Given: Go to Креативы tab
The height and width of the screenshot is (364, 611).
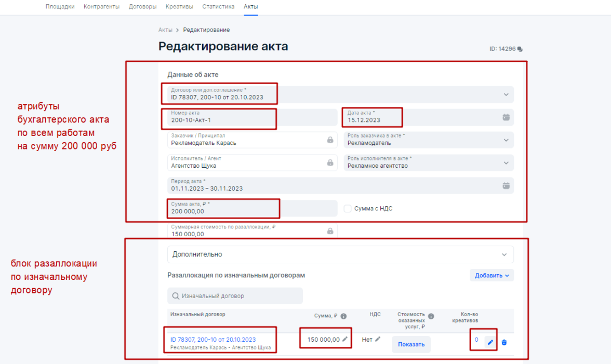Looking at the screenshot, I should 179,7.
